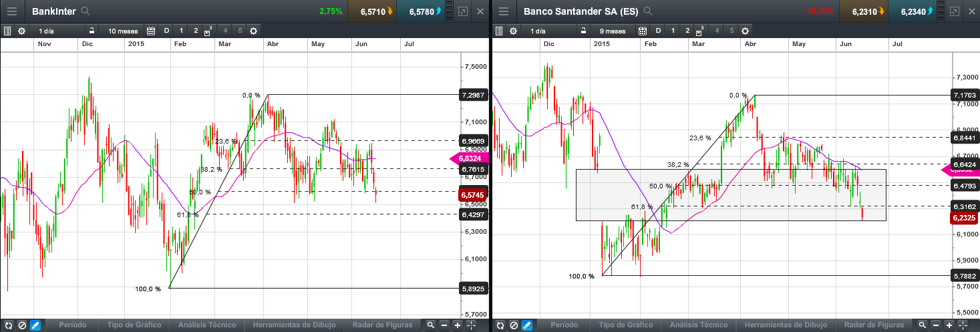Viewport: 980px width, 332px height.
Task: Open the list icon in BankInter toolbar
Action: pos(7,31)
